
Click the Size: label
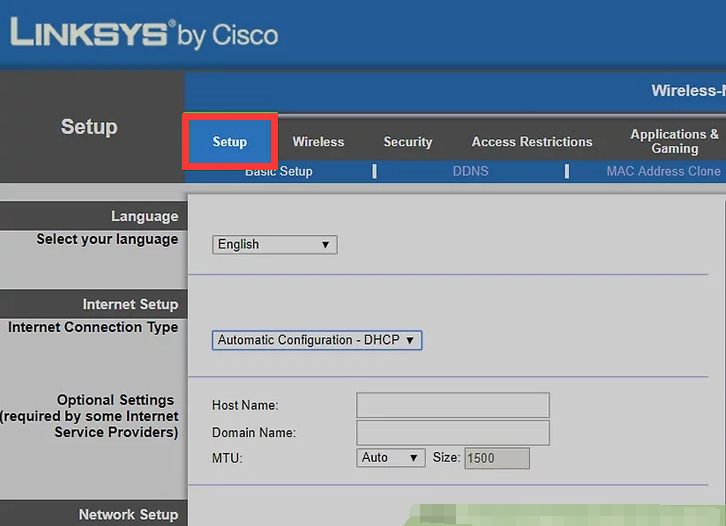pos(446,458)
